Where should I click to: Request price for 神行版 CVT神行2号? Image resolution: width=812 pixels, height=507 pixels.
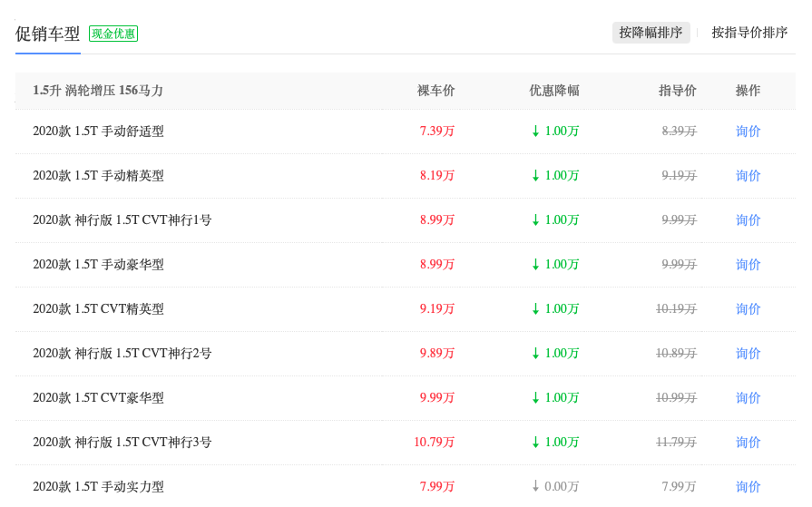[x=748, y=354]
